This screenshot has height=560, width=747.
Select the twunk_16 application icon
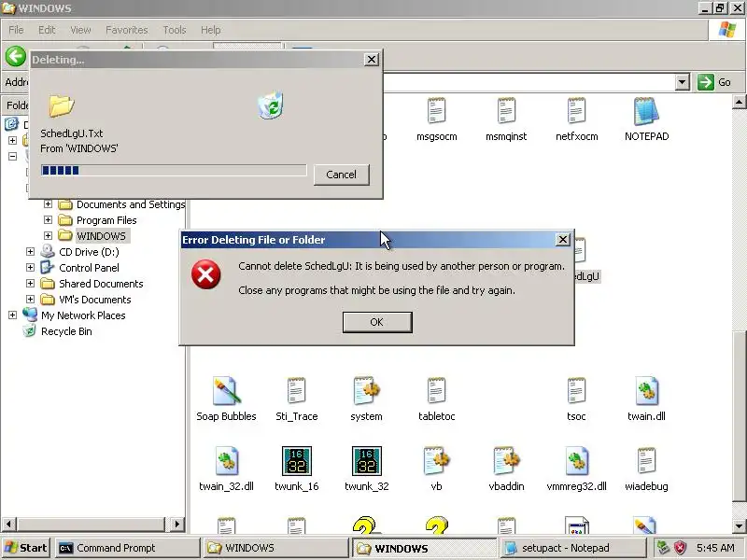[x=296, y=461]
